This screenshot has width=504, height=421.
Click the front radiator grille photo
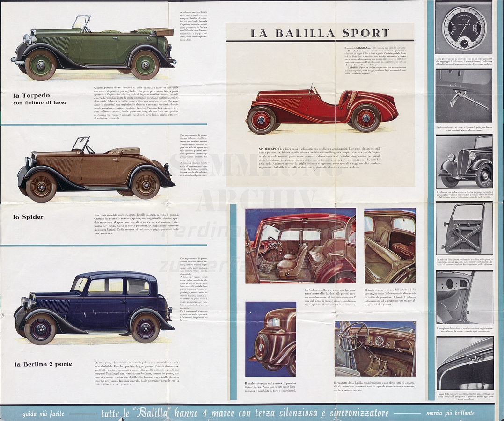(x=464, y=161)
